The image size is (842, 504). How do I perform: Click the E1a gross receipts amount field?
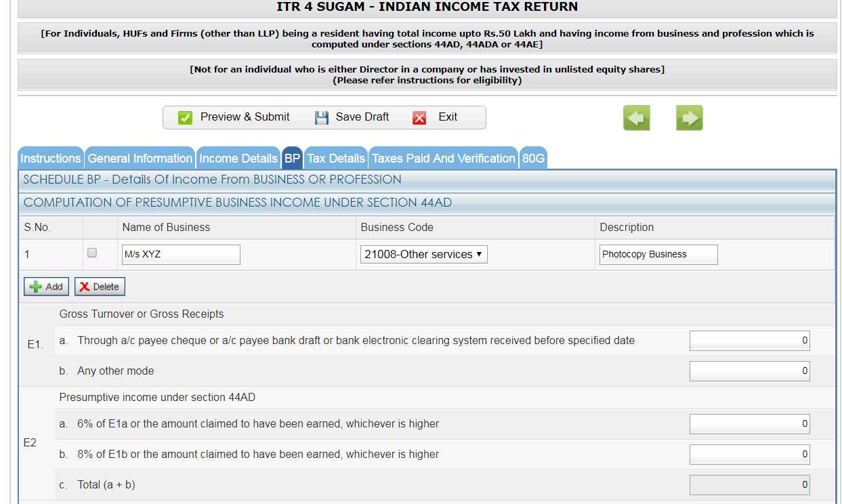749,340
